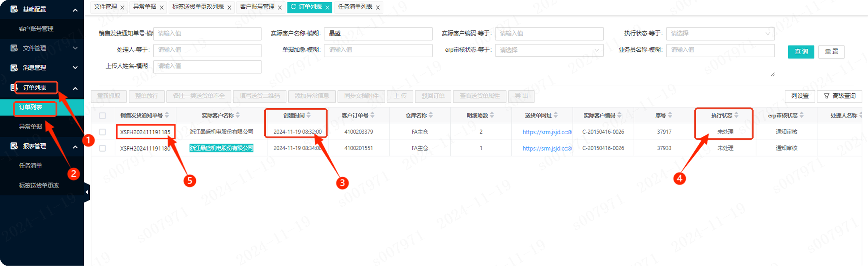
Task: Click the 文件管理 sidebar menu icon
Action: pos(14,48)
